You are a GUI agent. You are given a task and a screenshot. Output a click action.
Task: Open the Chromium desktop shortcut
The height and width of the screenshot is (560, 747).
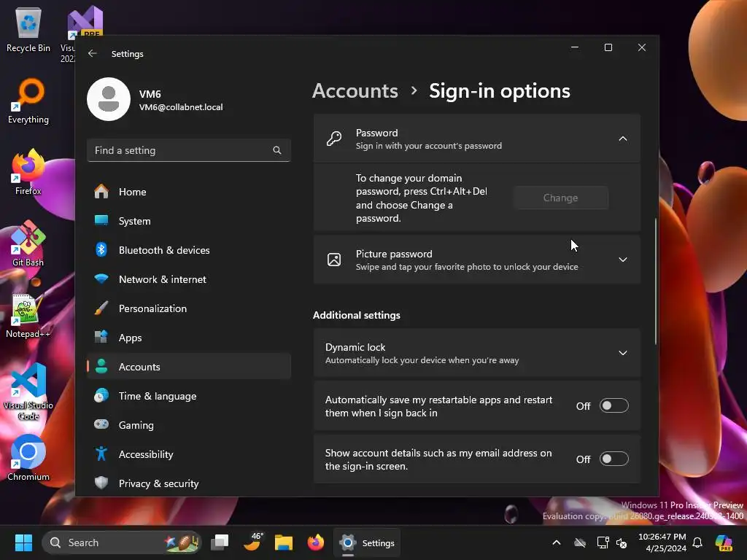(x=28, y=458)
